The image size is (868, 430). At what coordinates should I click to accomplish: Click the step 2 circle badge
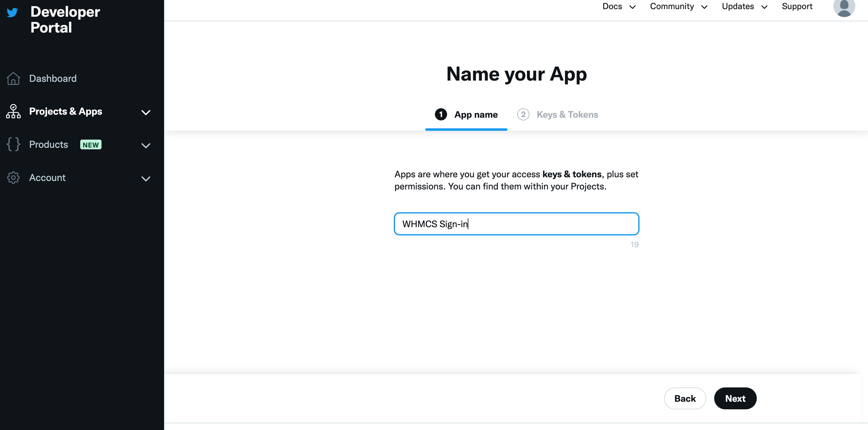point(523,114)
